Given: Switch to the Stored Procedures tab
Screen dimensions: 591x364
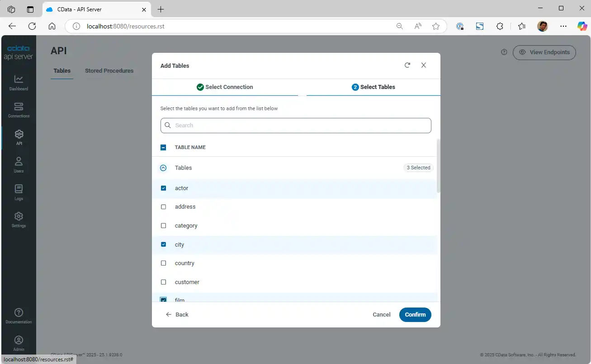Looking at the screenshot, I should pyautogui.click(x=109, y=71).
